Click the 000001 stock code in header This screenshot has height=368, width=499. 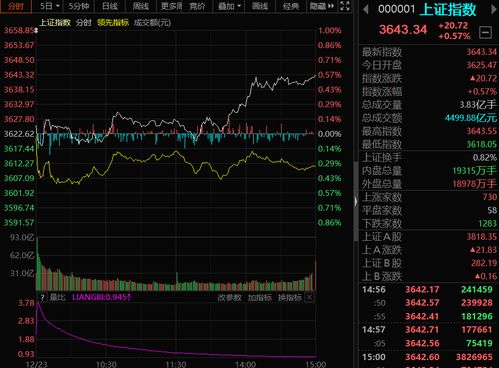point(397,9)
